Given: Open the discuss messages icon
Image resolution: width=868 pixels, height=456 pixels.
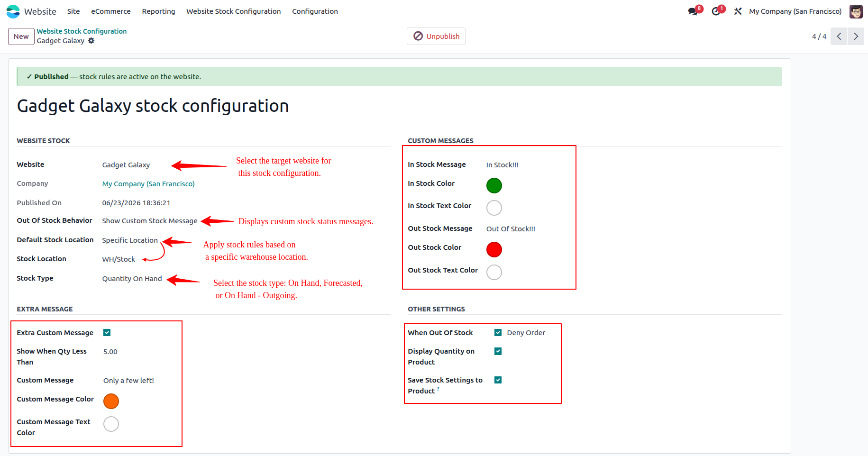Looking at the screenshot, I should (693, 11).
